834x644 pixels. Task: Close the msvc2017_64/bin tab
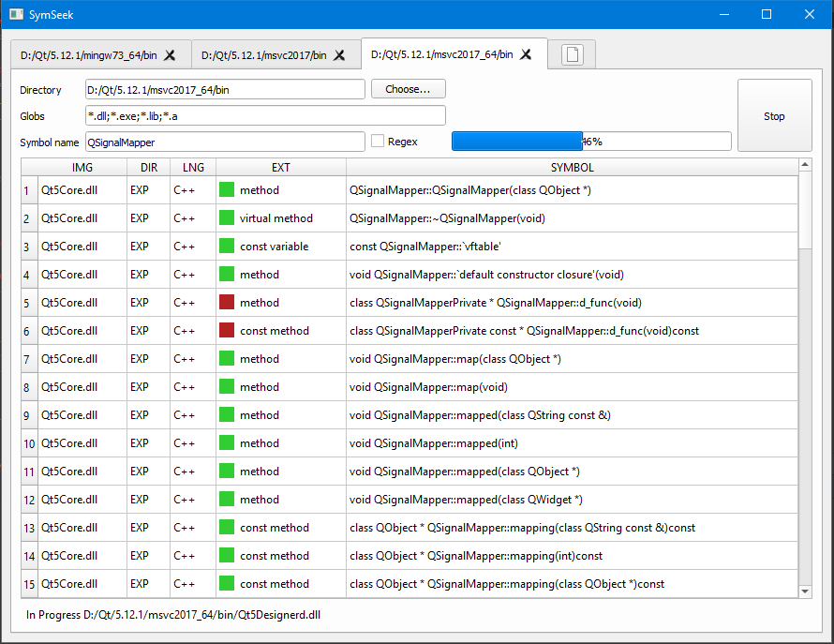point(526,54)
